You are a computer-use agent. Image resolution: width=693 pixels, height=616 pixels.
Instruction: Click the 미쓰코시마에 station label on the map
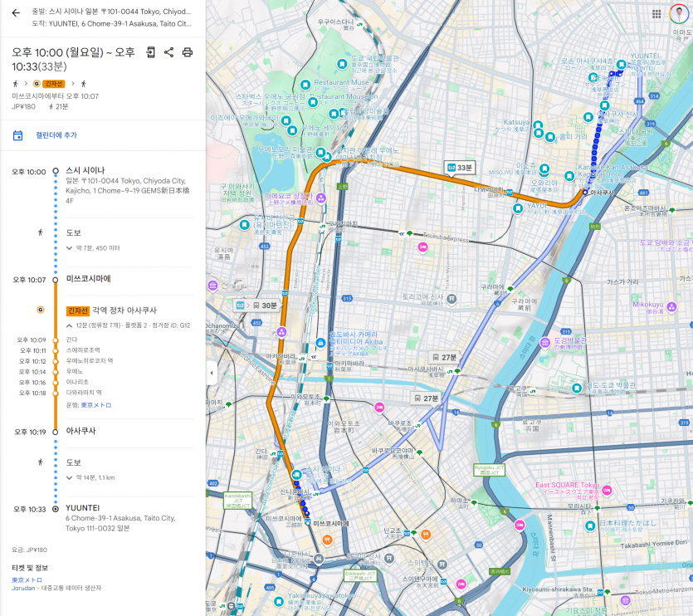331,524
